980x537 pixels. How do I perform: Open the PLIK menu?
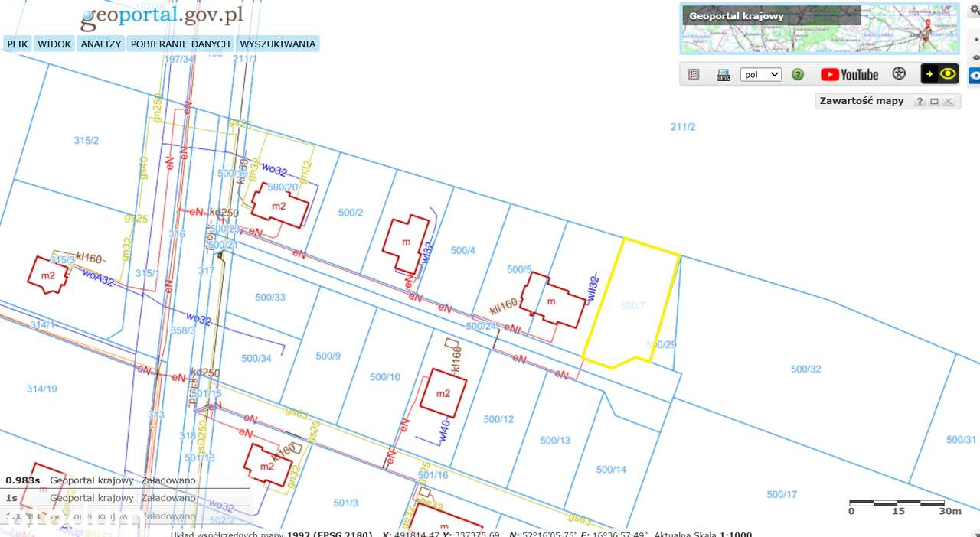pos(18,44)
